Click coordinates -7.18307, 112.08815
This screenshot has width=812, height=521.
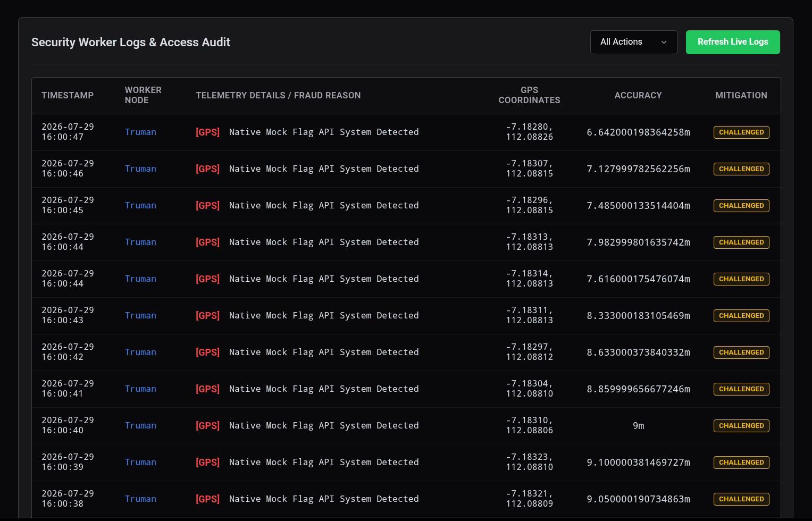coord(529,169)
